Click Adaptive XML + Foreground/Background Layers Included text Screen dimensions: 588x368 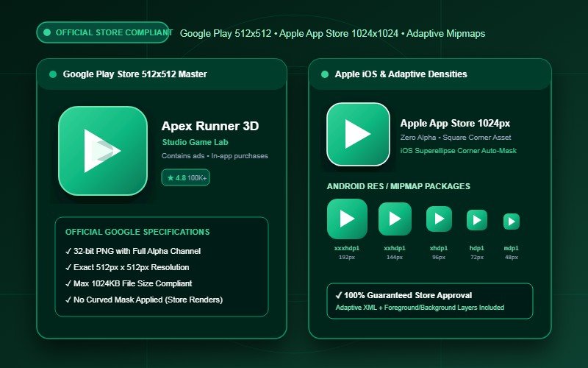(420, 308)
